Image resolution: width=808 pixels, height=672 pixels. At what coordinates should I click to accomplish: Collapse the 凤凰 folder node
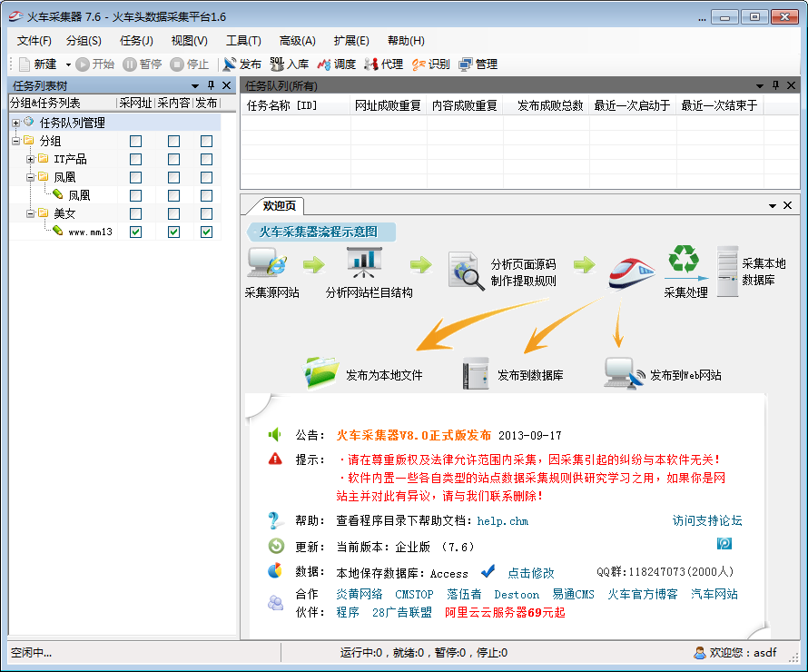point(30,178)
